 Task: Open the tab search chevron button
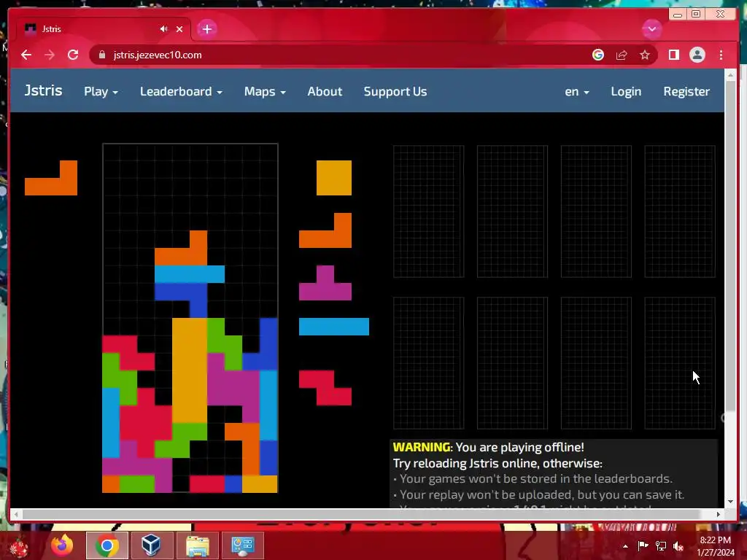[x=651, y=29]
